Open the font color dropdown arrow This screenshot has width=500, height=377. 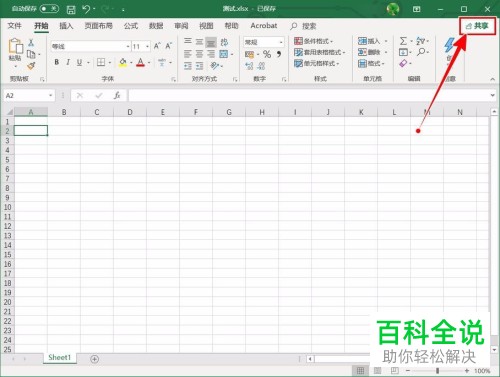[149, 62]
